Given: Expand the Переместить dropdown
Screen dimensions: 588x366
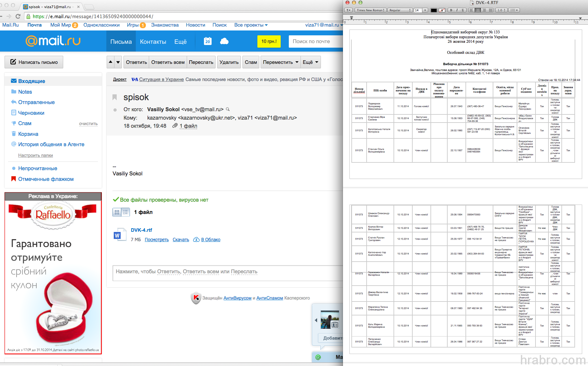Looking at the screenshot, I should click(280, 62).
